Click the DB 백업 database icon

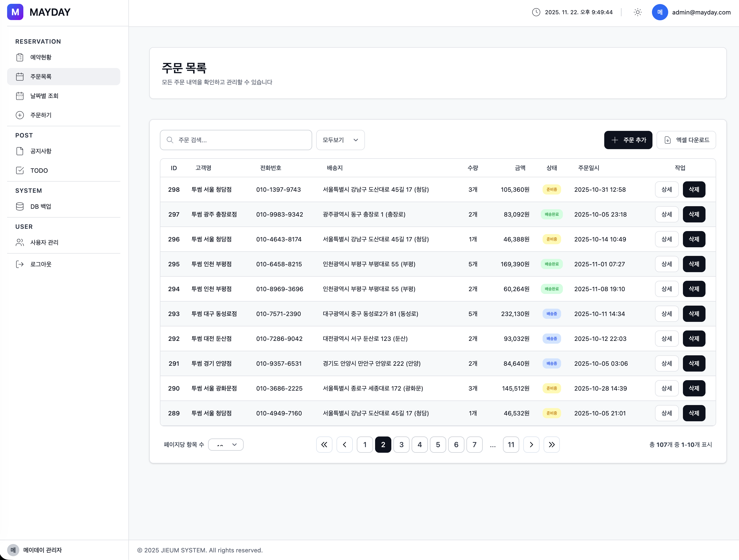click(20, 206)
